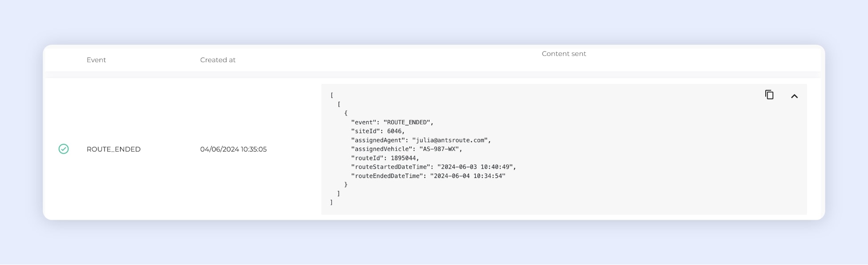This screenshot has height=265, width=868.
Task: Click the opening curly brace in JSON
Action: click(346, 113)
